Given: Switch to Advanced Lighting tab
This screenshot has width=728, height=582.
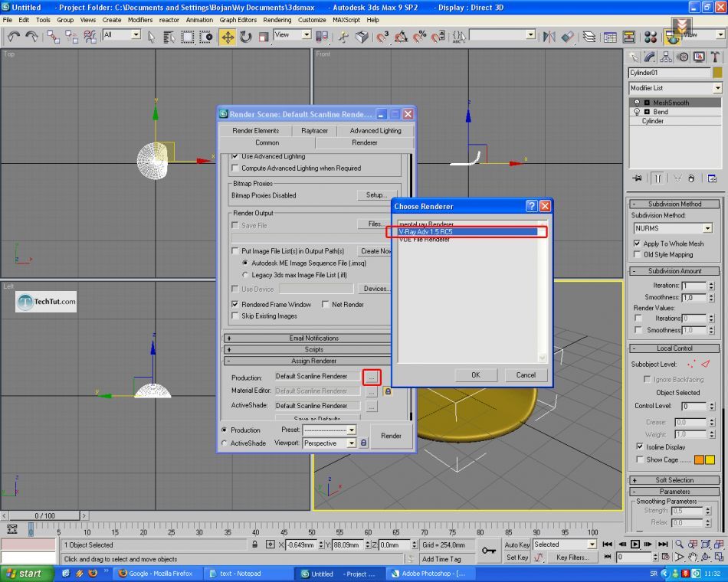Looking at the screenshot, I should point(375,130).
